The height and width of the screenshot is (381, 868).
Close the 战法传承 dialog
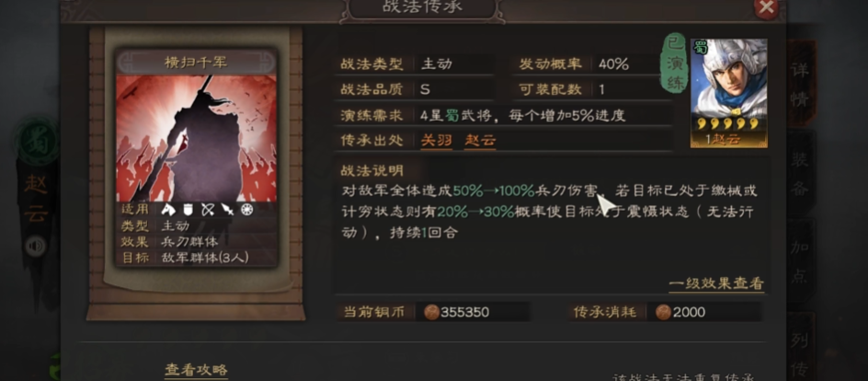(766, 7)
